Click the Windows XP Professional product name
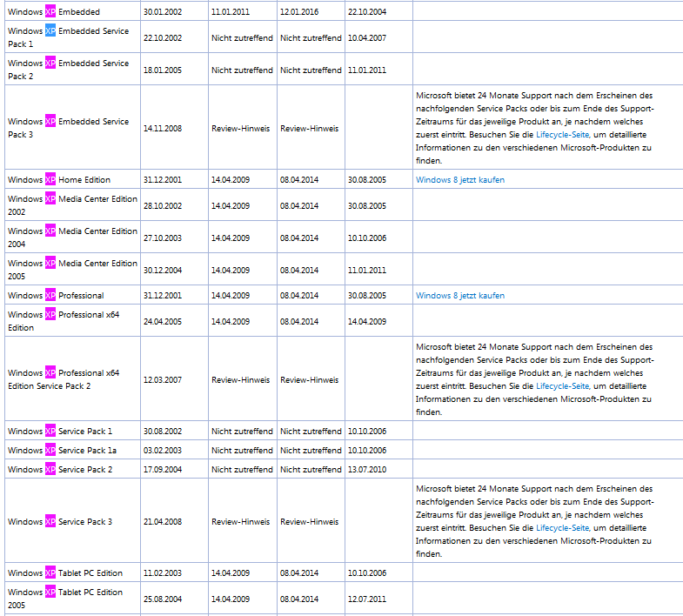 56,296
